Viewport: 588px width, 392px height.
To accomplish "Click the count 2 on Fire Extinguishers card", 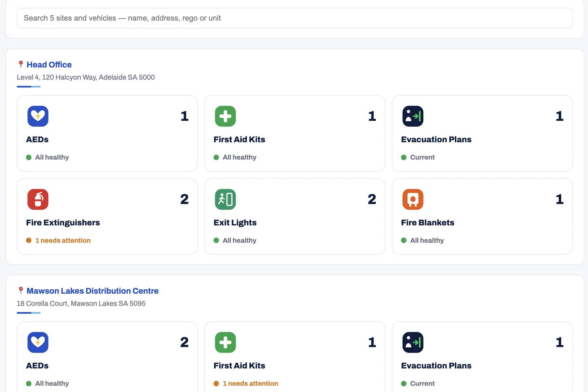I will [184, 199].
